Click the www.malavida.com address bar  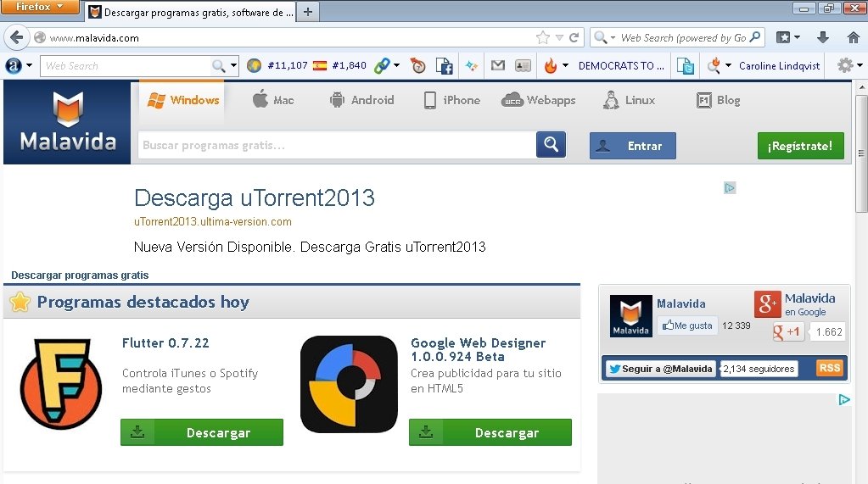283,37
